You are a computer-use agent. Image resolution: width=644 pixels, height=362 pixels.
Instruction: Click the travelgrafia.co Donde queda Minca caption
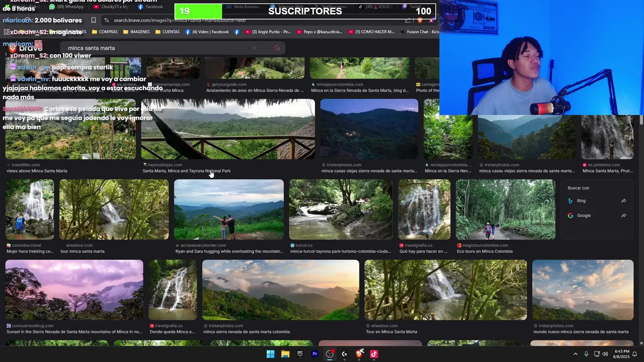point(172,332)
